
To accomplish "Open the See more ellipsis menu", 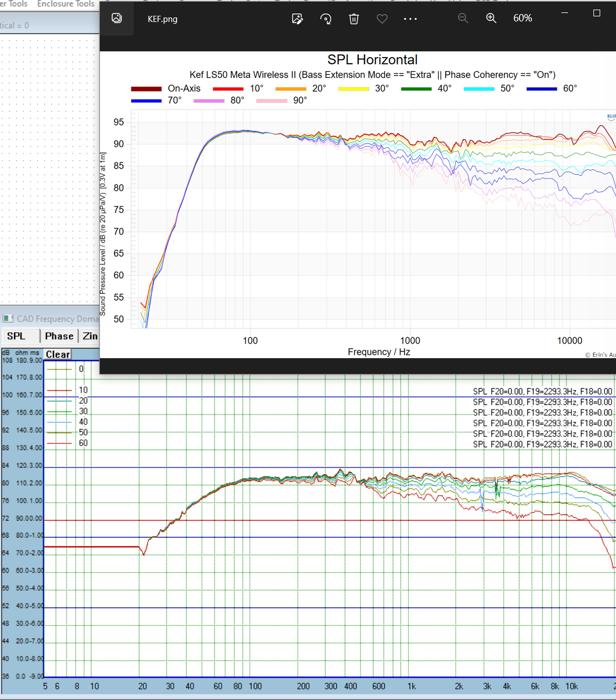I will click(410, 19).
